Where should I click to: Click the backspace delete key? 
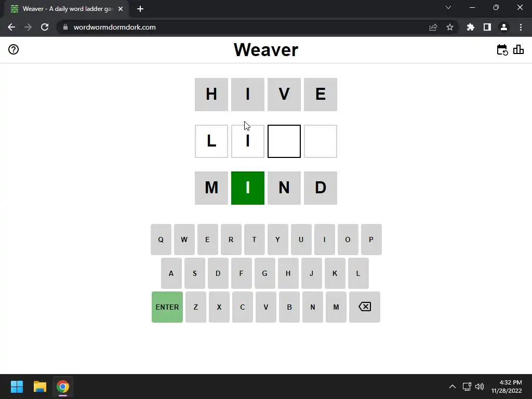click(365, 307)
